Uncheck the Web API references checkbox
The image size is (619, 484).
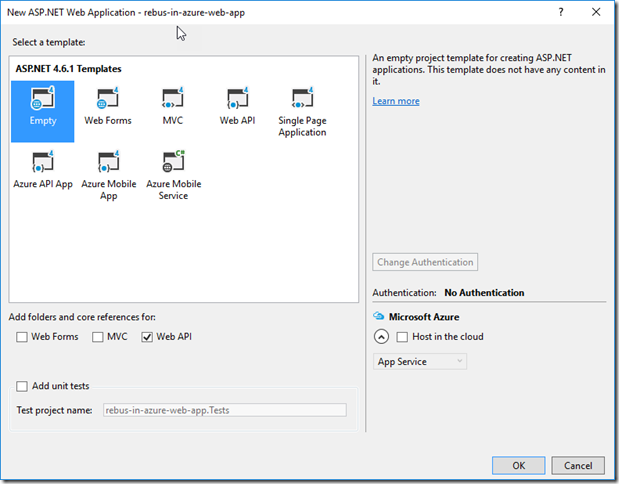[x=147, y=337]
